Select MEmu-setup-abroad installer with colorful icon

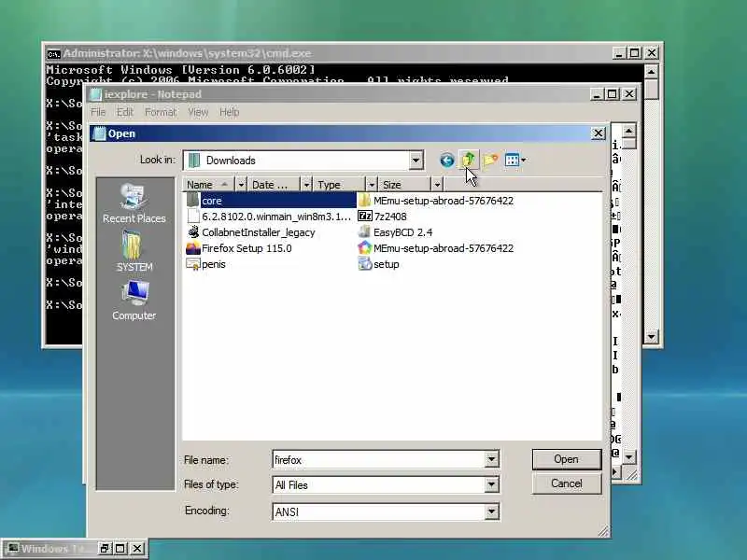[435, 248]
